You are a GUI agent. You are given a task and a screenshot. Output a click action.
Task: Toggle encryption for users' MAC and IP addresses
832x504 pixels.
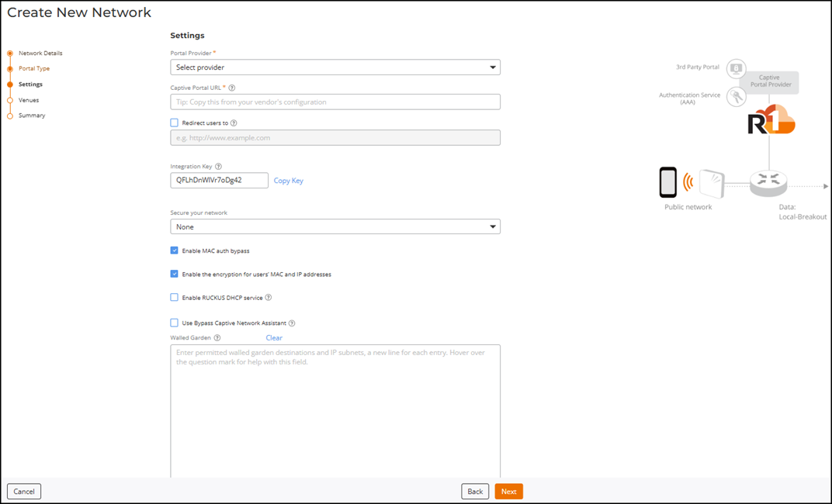coord(175,274)
